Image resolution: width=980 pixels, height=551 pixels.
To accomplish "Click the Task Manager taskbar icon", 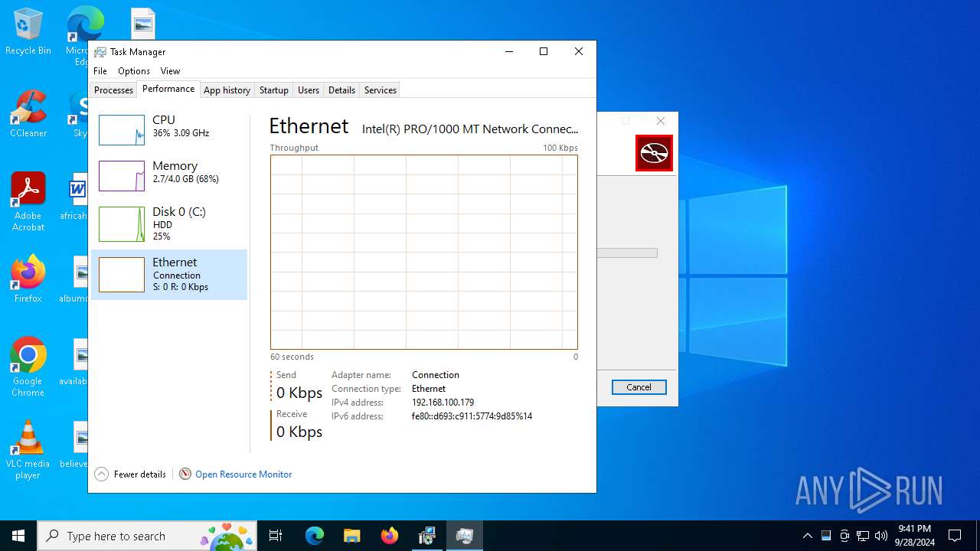I will (464, 536).
